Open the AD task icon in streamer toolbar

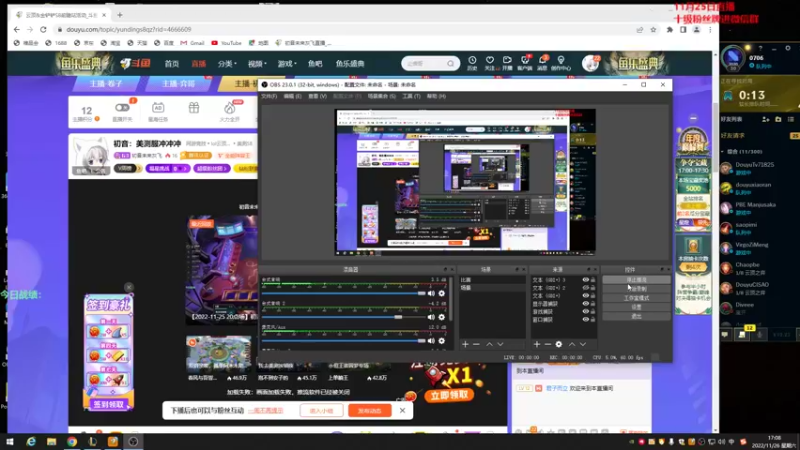[158, 110]
